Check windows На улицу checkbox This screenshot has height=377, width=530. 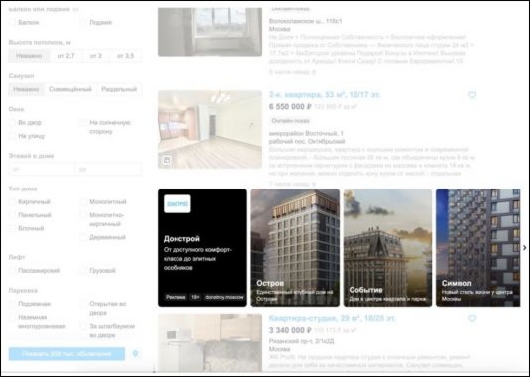(x=13, y=136)
